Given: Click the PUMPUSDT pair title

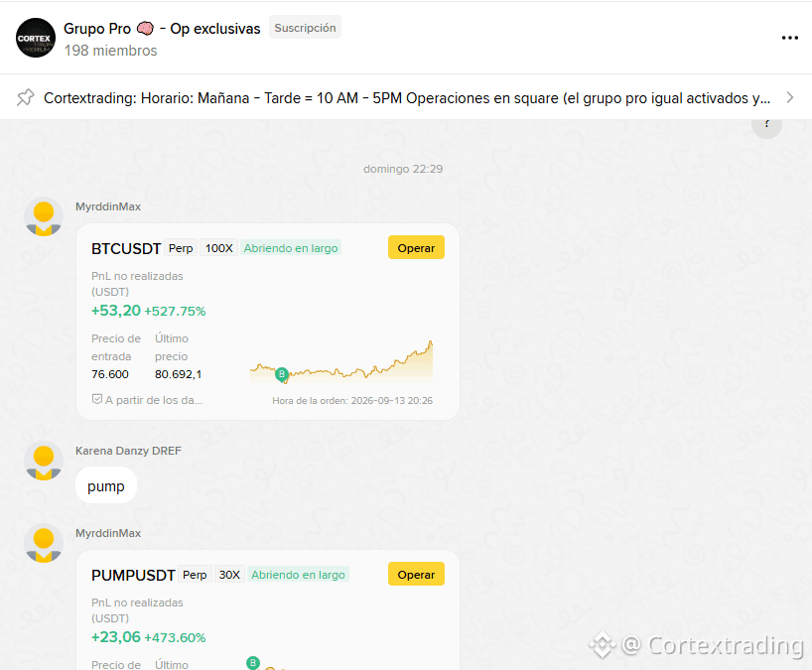Looking at the screenshot, I should click(x=133, y=576).
